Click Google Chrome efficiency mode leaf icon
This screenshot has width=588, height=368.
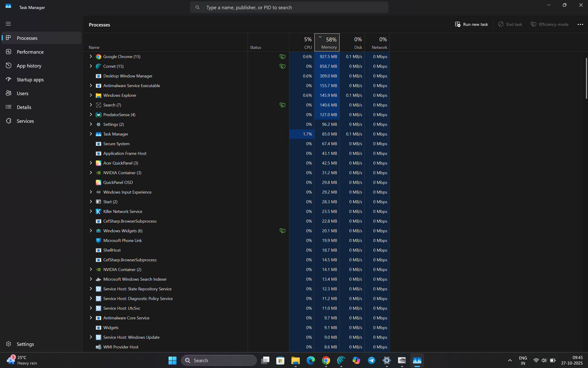(282, 57)
